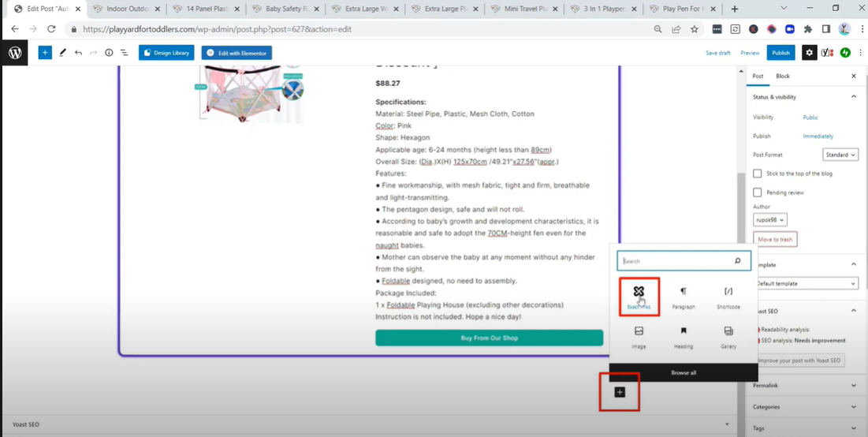Image resolution: width=868 pixels, height=437 pixels.
Task: Switch to the Block sidebar tab
Action: click(x=783, y=76)
